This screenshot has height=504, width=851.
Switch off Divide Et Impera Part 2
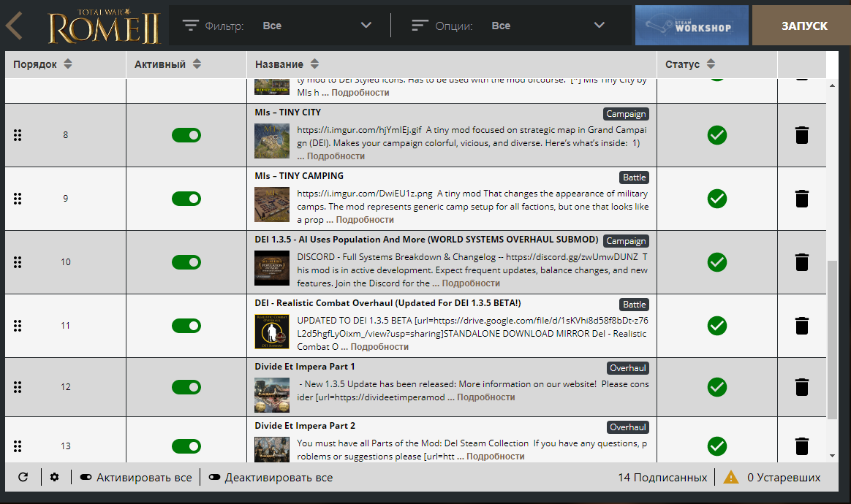click(186, 446)
